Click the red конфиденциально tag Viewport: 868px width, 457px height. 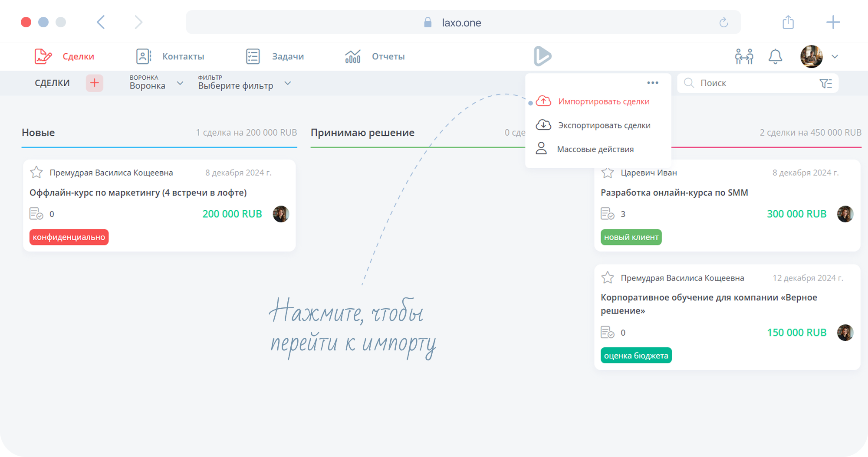coord(69,237)
